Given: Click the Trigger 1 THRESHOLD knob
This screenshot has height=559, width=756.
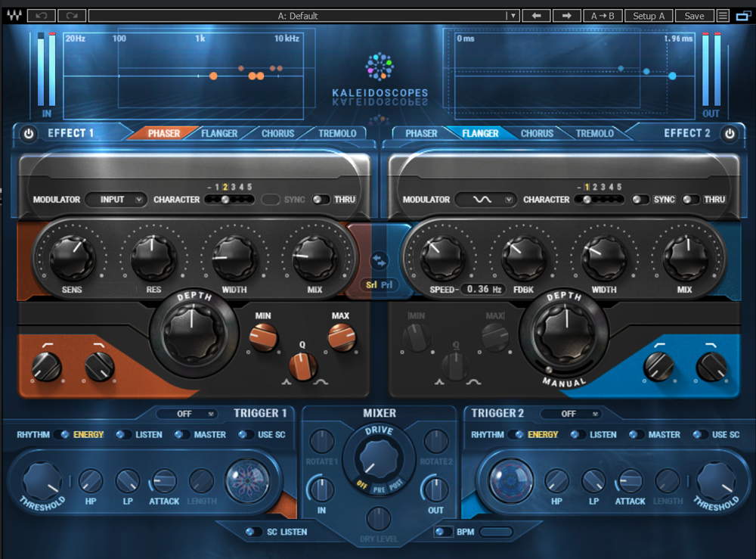Looking at the screenshot, I should [42, 481].
